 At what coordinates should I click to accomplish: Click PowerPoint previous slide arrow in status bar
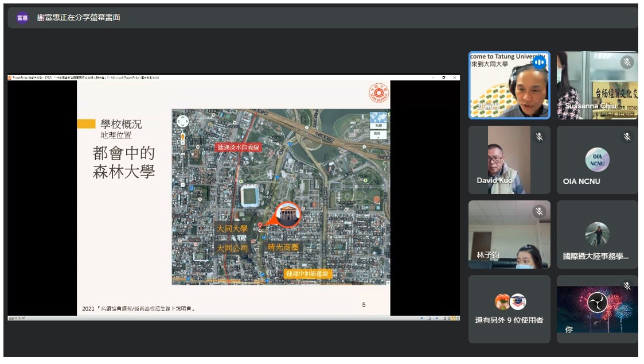point(422,318)
